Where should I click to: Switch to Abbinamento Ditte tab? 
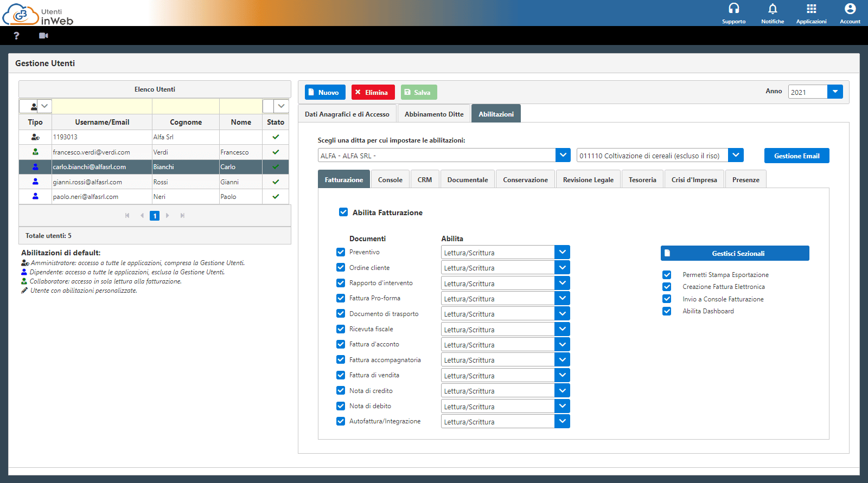pyautogui.click(x=434, y=114)
